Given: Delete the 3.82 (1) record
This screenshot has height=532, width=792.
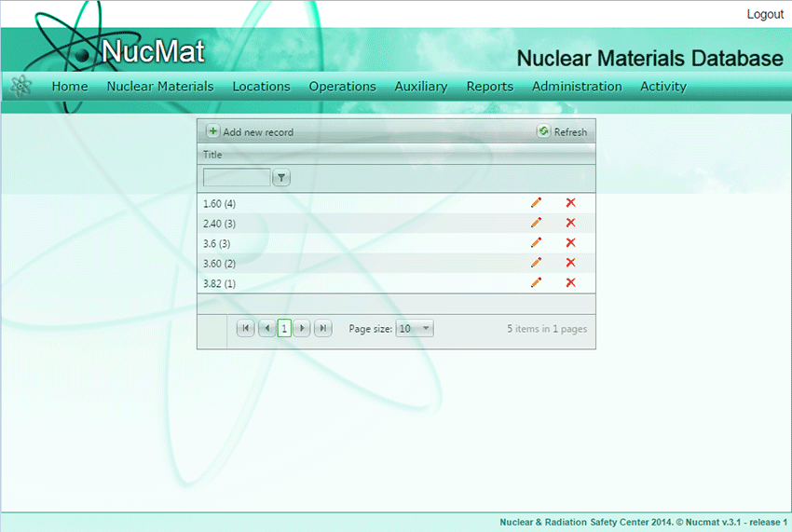Looking at the screenshot, I should click(x=570, y=282).
